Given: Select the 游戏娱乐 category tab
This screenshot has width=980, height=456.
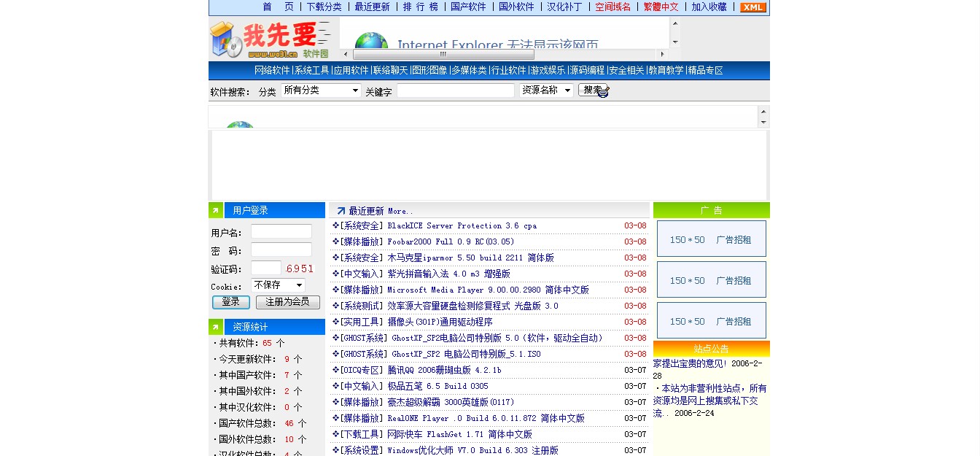Looking at the screenshot, I should [x=548, y=71].
